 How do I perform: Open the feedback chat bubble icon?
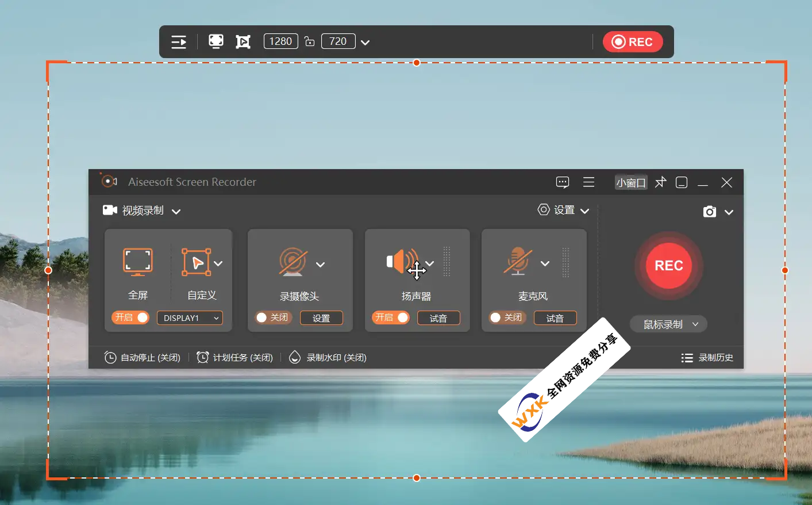tap(563, 183)
